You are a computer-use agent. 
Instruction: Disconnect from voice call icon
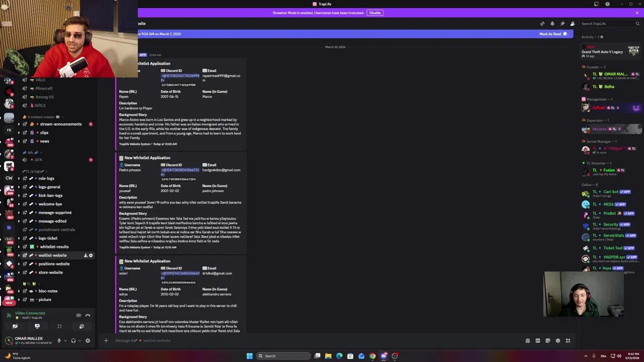tap(88, 315)
